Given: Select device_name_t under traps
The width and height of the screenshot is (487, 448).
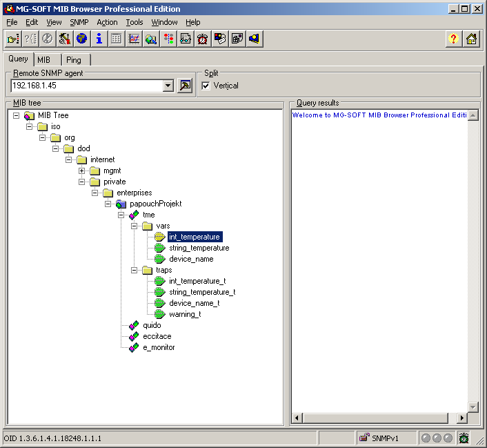Looking at the screenshot, I should [x=194, y=303].
